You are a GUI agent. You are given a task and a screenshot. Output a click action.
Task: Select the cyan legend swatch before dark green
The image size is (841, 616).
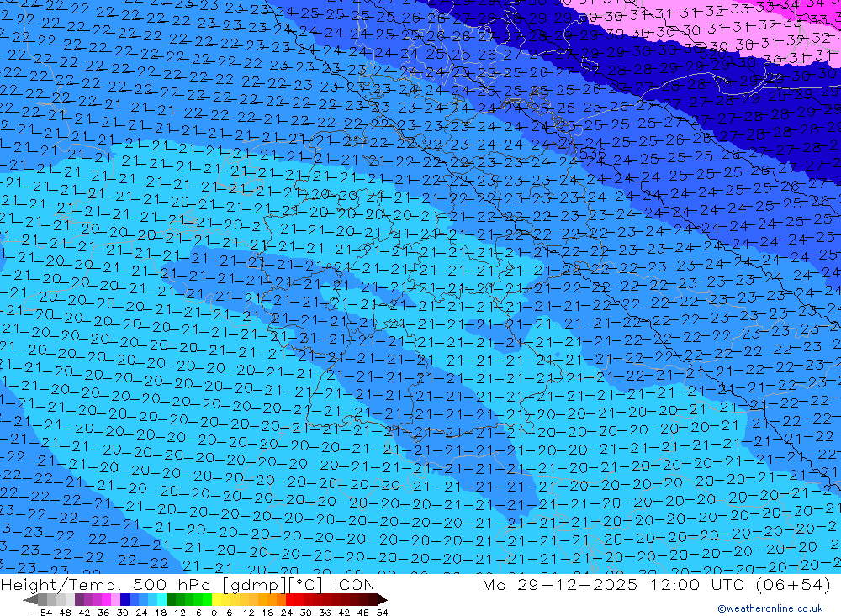point(161,600)
